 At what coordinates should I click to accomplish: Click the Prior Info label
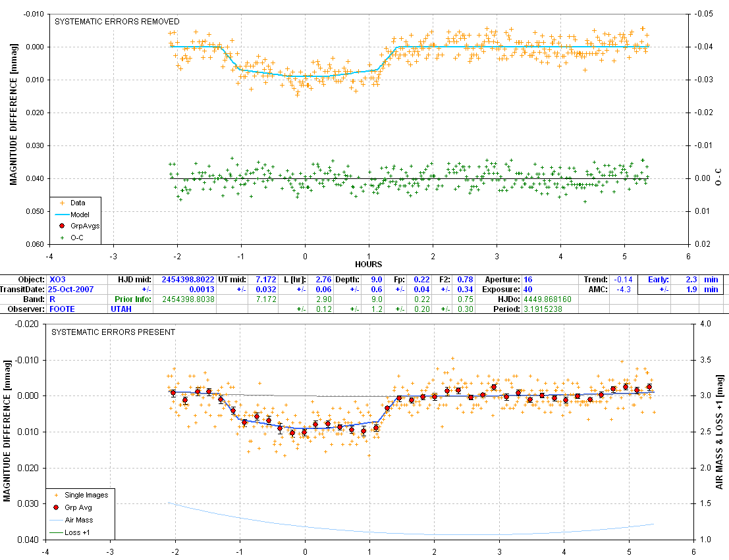(133, 299)
